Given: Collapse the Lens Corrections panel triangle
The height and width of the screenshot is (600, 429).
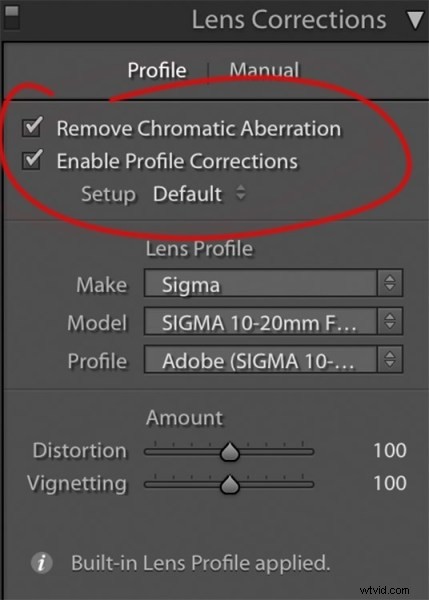Looking at the screenshot, I should point(415,20).
